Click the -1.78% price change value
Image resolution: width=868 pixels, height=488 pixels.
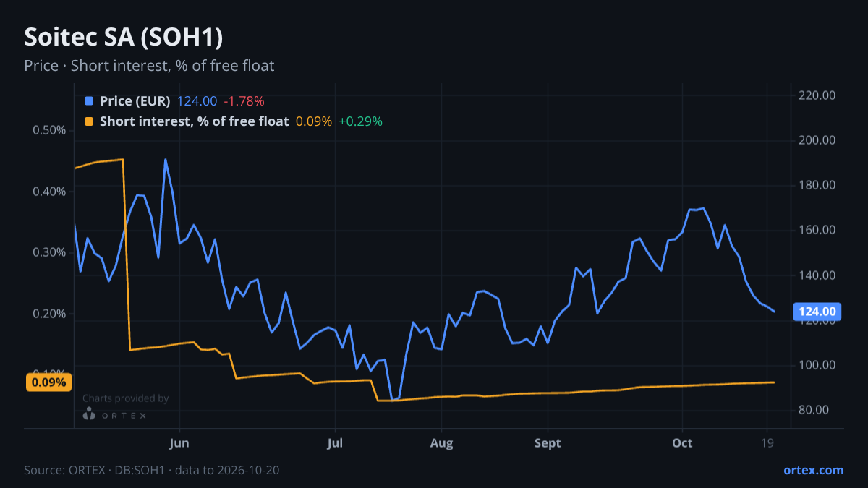(x=244, y=101)
